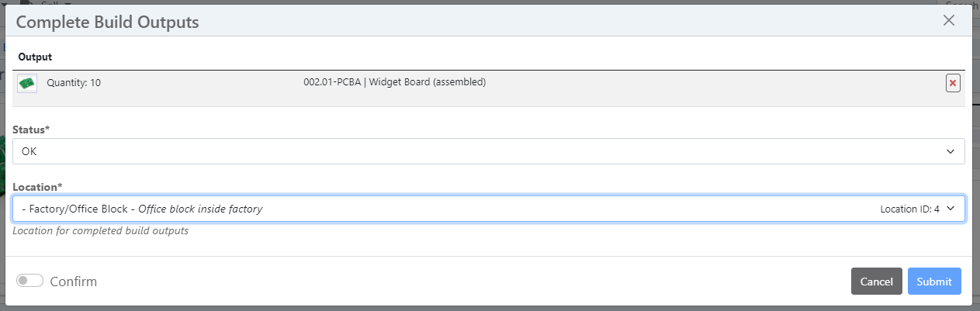Click the Confirm label text
Viewport: 980px width, 311px height.
tap(74, 282)
